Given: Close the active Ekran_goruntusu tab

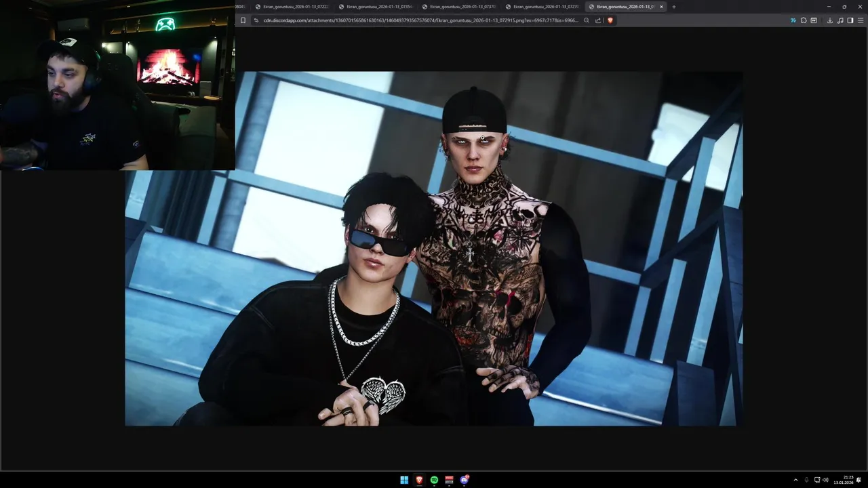Looking at the screenshot, I should tap(662, 7).
